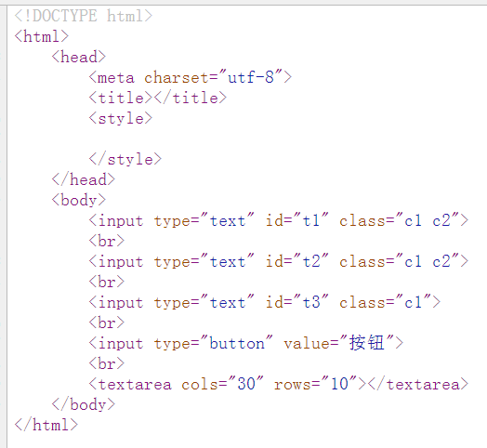Screen dimensions: 487x448
Task: Click the closing style tag
Action: tap(125, 159)
